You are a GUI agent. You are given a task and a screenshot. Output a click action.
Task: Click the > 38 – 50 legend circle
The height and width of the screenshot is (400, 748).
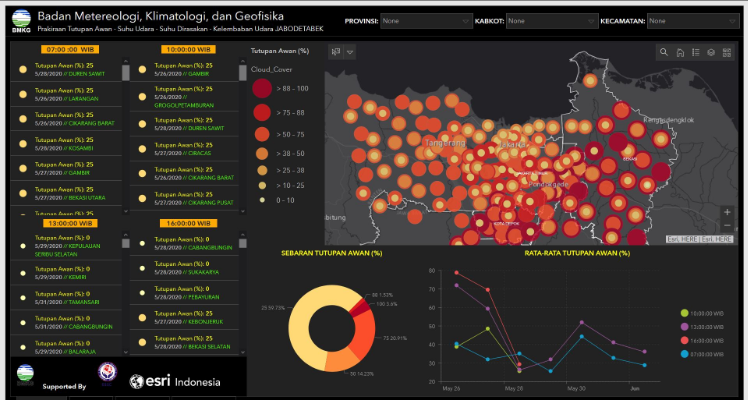click(262, 154)
